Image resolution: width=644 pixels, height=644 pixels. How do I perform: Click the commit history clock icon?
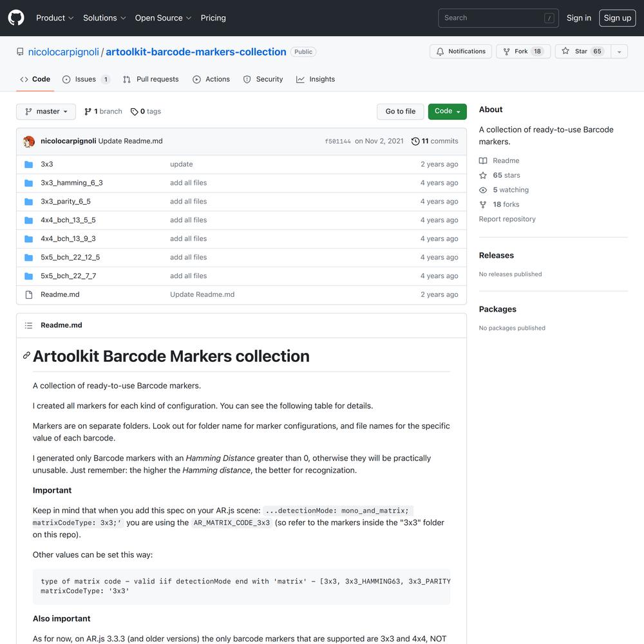pos(415,141)
